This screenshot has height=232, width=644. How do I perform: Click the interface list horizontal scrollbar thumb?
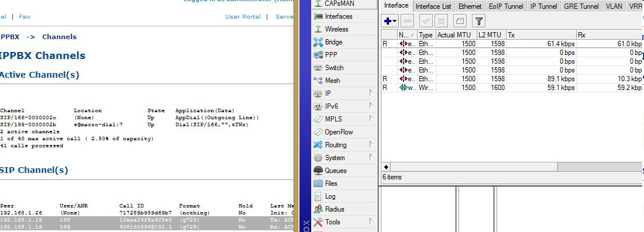click(x=474, y=167)
